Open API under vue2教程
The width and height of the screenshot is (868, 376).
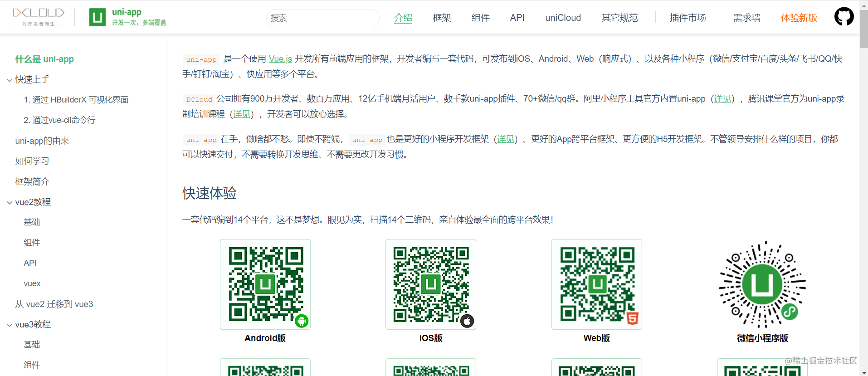pyautogui.click(x=30, y=263)
